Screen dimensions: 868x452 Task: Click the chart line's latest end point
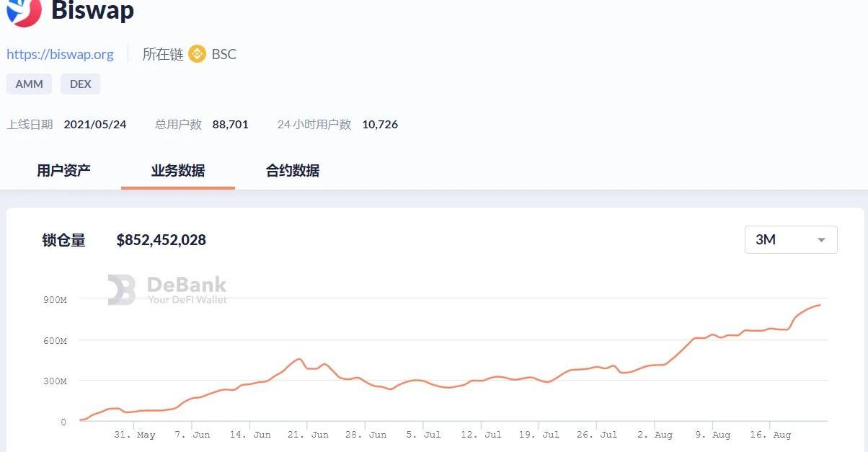click(x=820, y=305)
